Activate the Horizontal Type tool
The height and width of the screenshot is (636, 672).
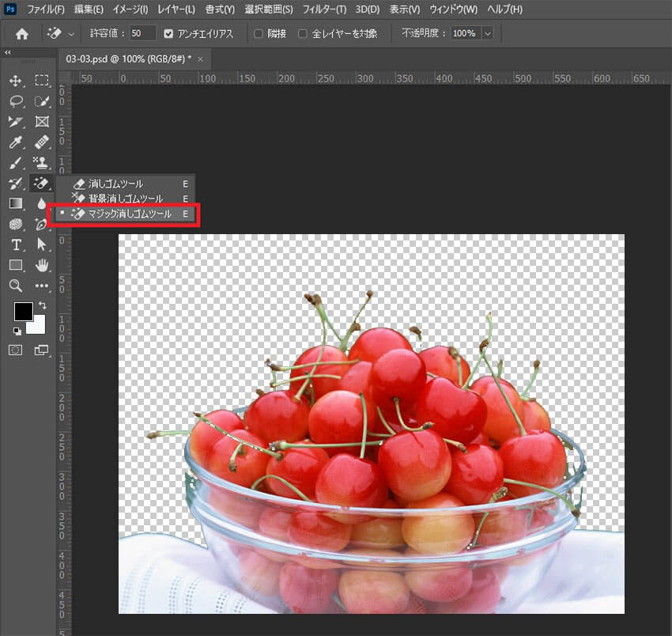[x=15, y=244]
